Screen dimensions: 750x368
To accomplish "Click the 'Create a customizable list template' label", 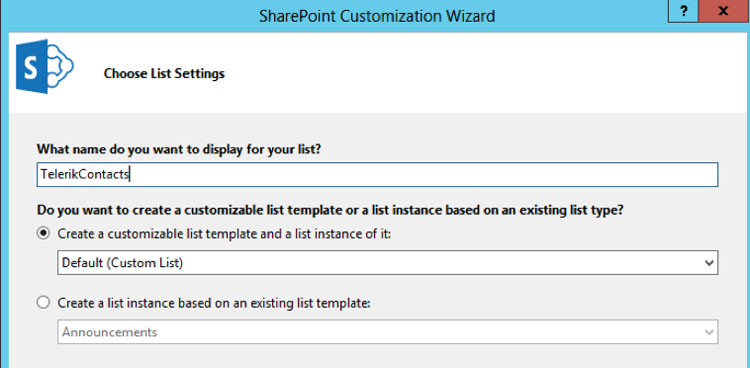I will (224, 234).
